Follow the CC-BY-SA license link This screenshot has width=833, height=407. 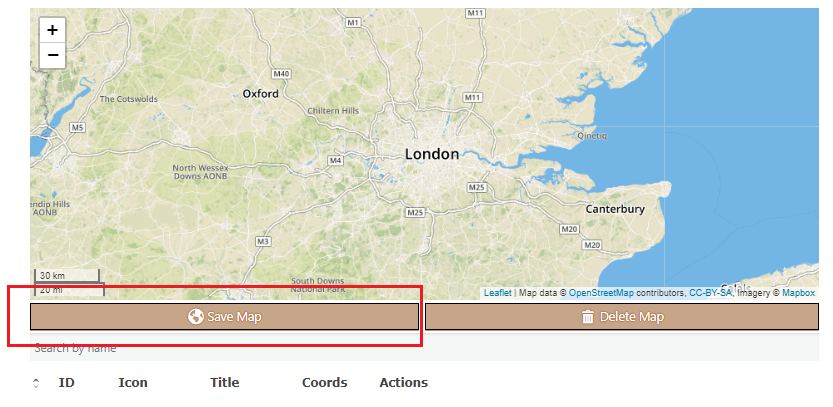tap(710, 293)
